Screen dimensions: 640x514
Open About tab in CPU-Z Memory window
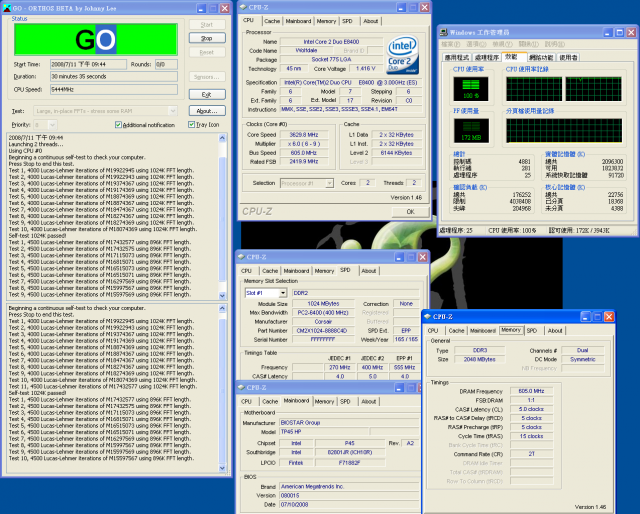point(555,331)
